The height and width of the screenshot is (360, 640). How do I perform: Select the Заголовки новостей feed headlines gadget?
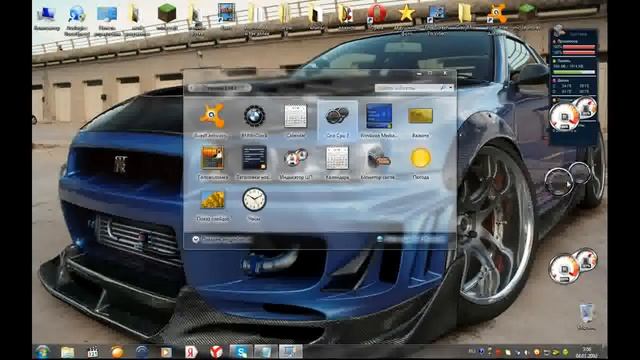click(x=254, y=162)
